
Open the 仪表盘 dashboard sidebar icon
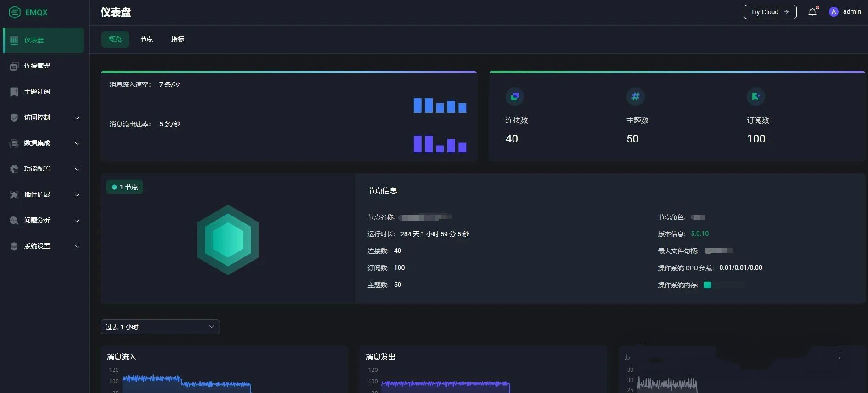(14, 40)
